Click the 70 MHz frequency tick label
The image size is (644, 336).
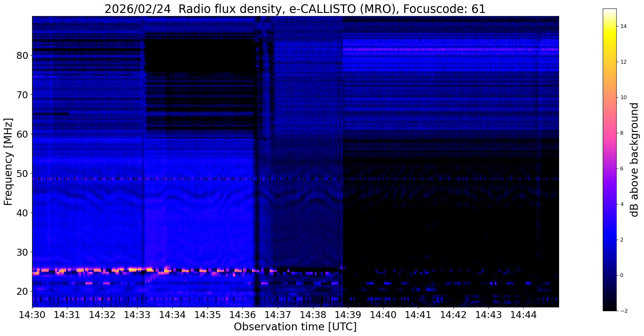click(22, 95)
